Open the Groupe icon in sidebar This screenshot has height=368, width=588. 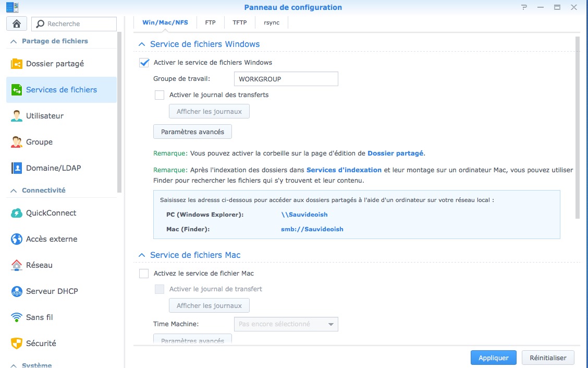point(17,142)
